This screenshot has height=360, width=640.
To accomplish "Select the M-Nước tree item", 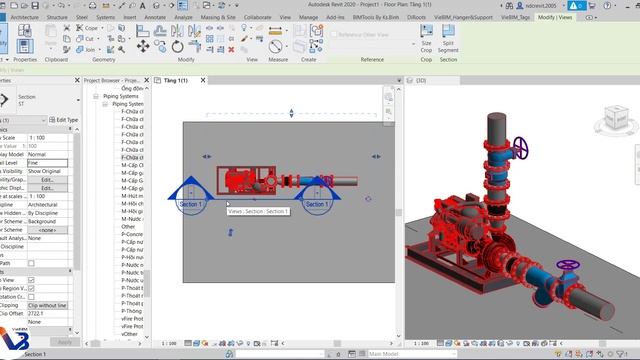I will tap(132, 219).
